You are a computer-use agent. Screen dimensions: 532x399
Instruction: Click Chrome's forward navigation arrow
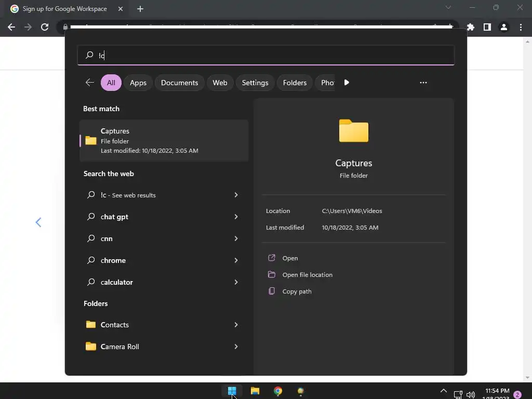tap(28, 27)
